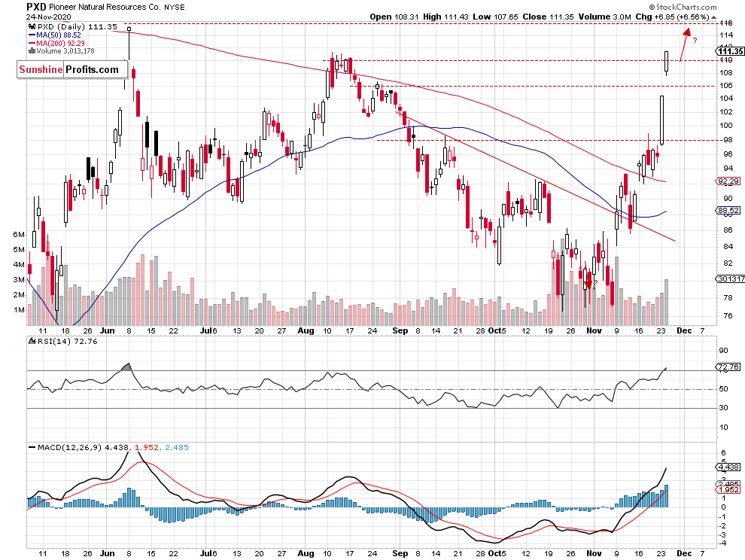Select the Volume 3,013,178 legend entry
The width and height of the screenshot is (745, 560).
tap(65, 51)
